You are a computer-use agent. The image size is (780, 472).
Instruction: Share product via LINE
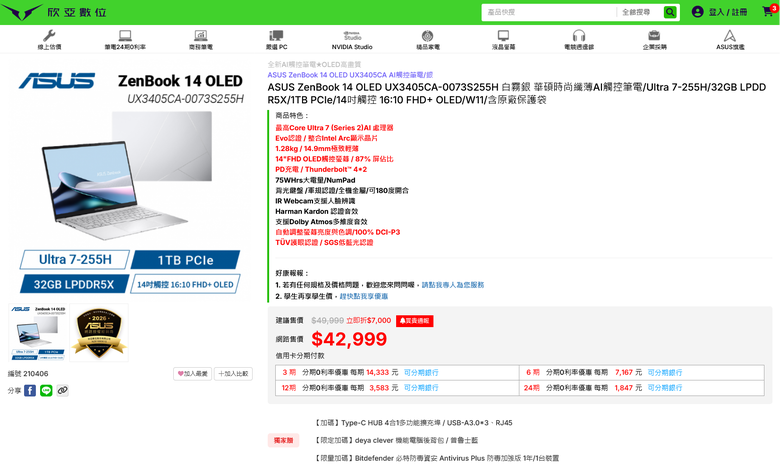click(46, 390)
